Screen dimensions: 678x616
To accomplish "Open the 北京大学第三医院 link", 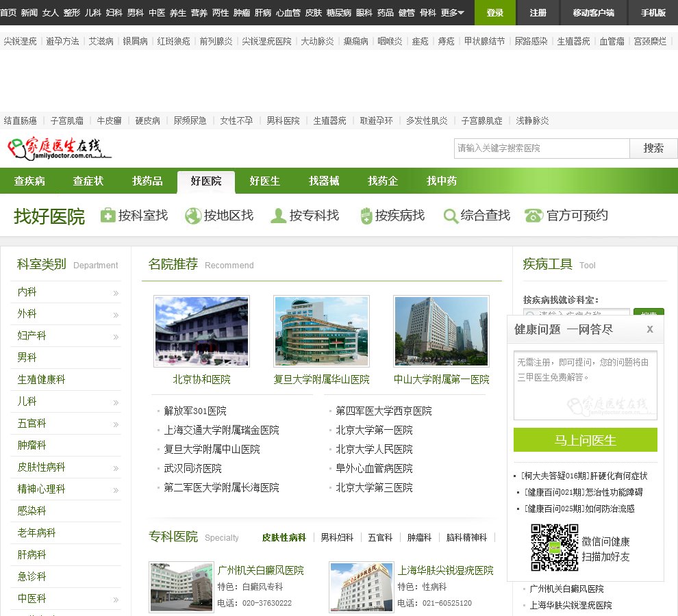I will pyautogui.click(x=374, y=487).
